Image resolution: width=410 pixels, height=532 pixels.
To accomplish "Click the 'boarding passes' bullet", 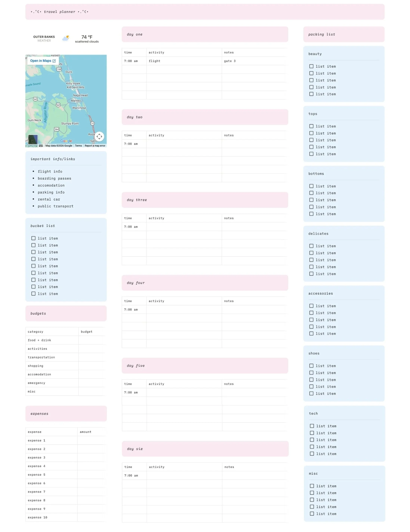I will pyautogui.click(x=55, y=178).
